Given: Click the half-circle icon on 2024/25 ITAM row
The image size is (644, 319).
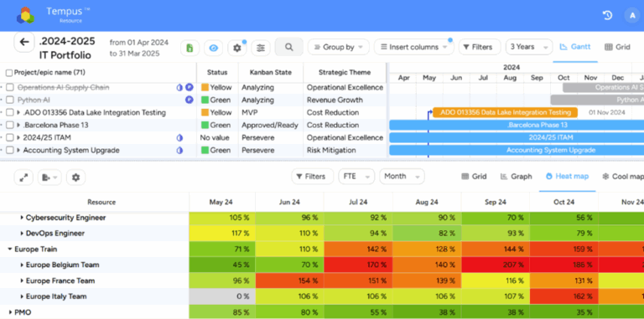Looking at the screenshot, I should pos(179,138).
